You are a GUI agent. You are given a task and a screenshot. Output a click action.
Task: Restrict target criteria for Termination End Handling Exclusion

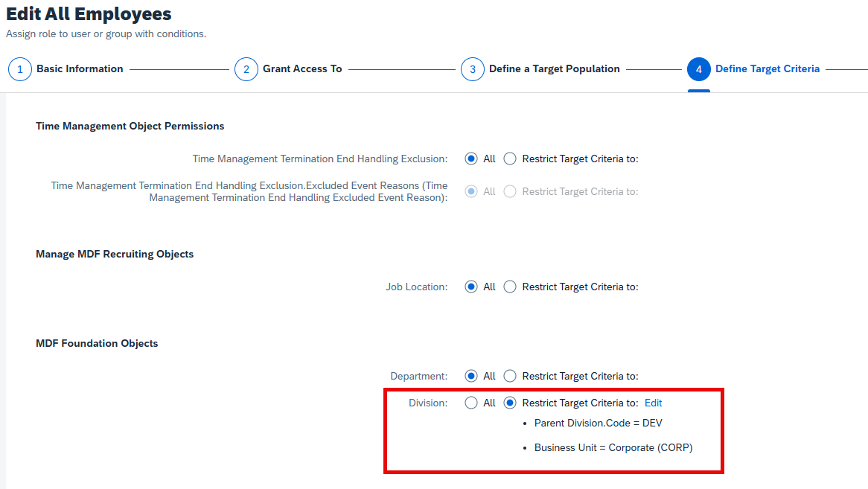(x=510, y=159)
